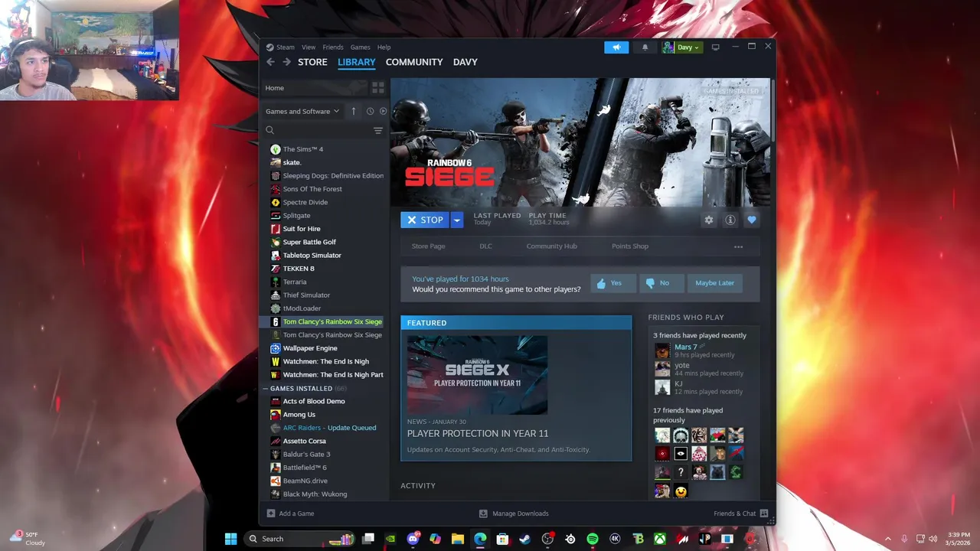Image resolution: width=980 pixels, height=551 pixels.
Task: Open Microsoft Edge from the taskbar
Action: [480, 539]
